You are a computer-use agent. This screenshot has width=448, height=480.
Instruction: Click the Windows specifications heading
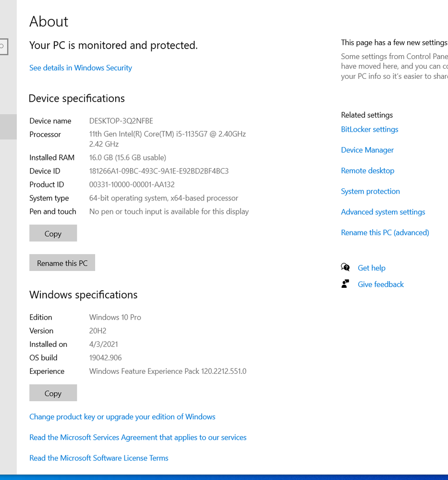[84, 295]
